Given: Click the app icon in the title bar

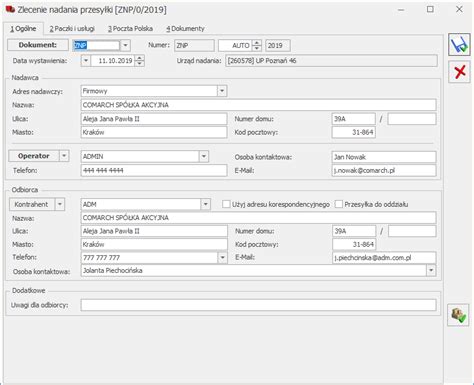Looking at the screenshot, I should [x=10, y=9].
